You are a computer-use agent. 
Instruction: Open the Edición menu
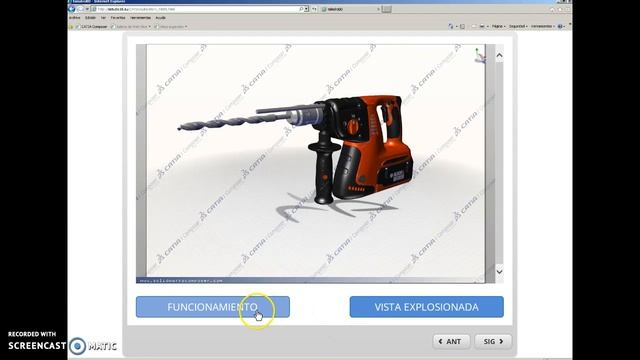[90, 18]
